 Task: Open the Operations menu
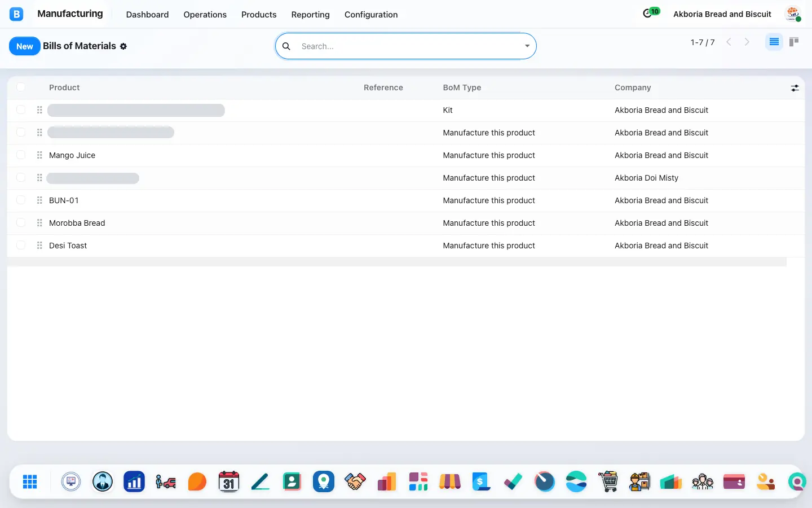coord(205,15)
